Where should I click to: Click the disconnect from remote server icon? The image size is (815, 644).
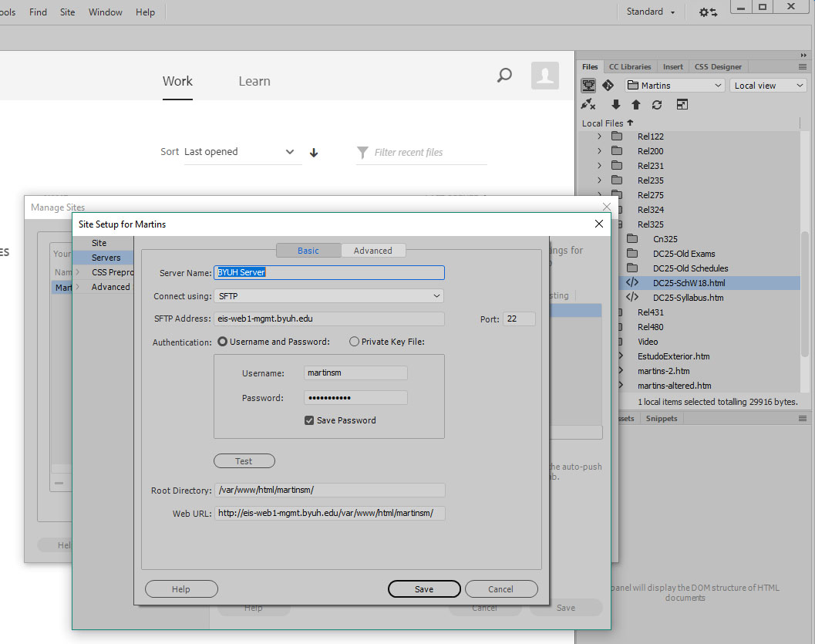coord(588,105)
